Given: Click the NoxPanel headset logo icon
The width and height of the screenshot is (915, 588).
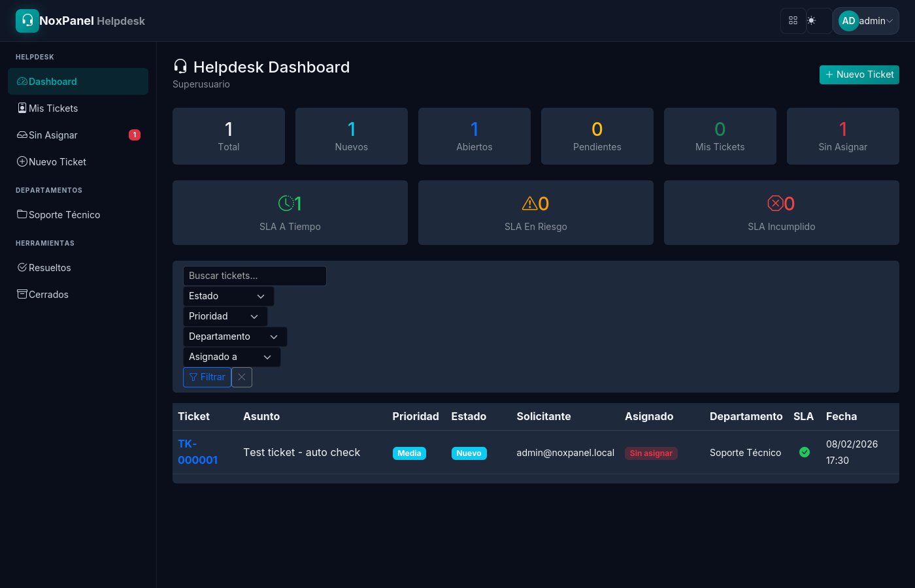Looking at the screenshot, I should (x=27, y=21).
